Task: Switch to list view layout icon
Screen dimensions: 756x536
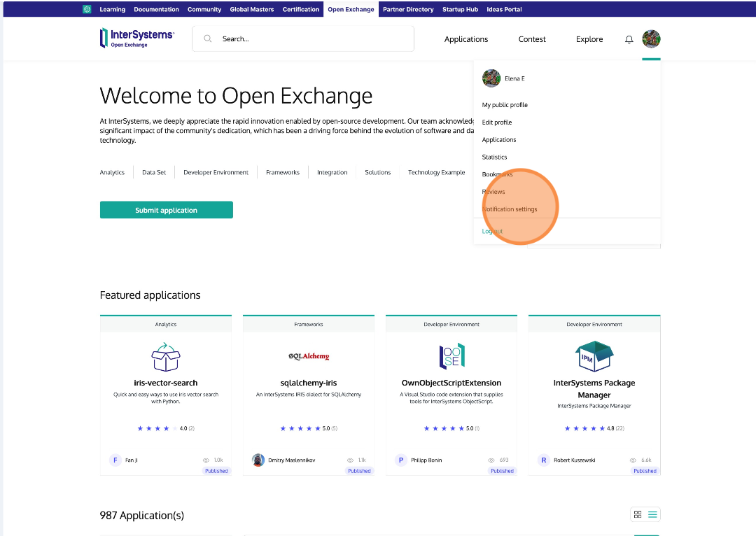Action: coord(652,514)
